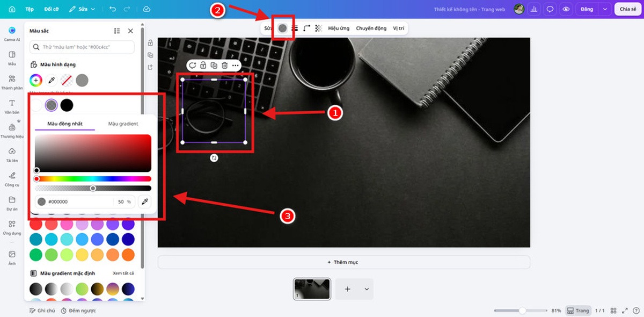Add a new page with plus button

click(347, 289)
